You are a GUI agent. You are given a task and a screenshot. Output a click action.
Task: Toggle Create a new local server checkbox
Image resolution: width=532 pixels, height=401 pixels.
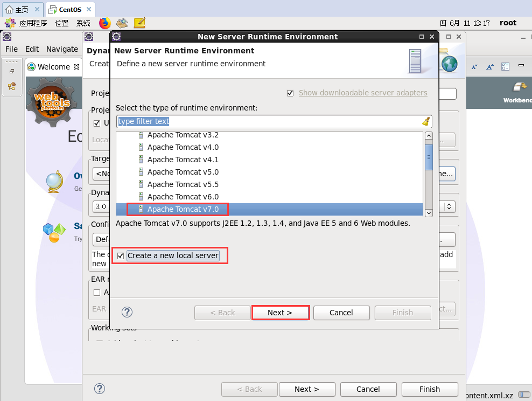pyautogui.click(x=121, y=255)
